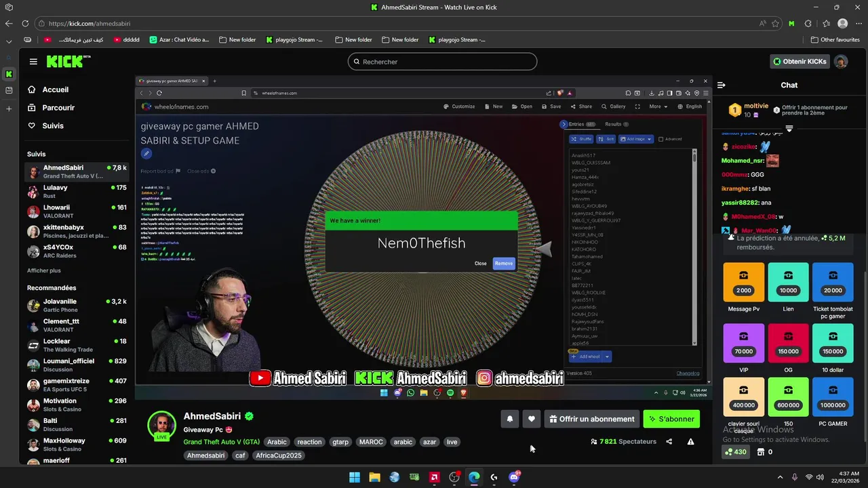This screenshot has width=868, height=488.
Task: Redeem the 150000 OG reward
Action: (x=788, y=343)
